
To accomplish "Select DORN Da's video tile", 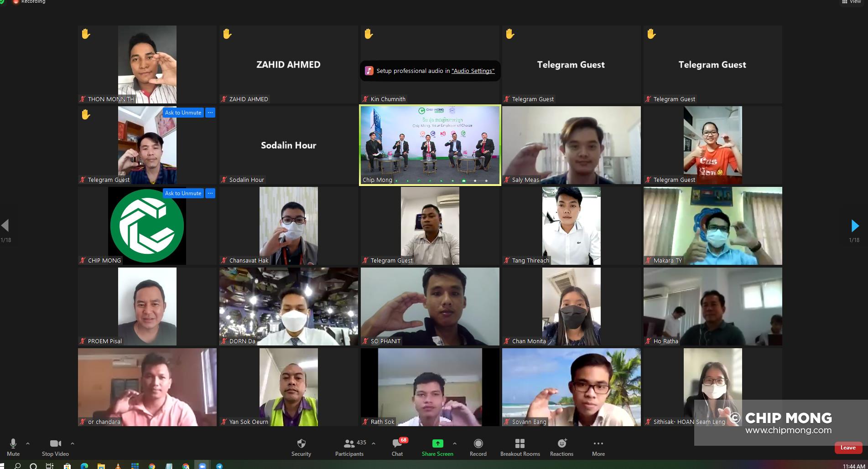I will pyautogui.click(x=289, y=306).
